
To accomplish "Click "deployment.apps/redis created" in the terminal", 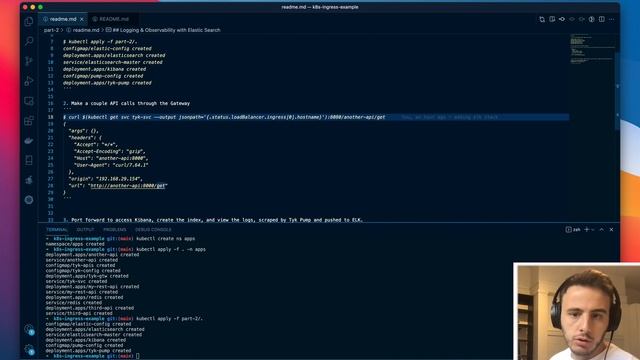I will point(84,298).
